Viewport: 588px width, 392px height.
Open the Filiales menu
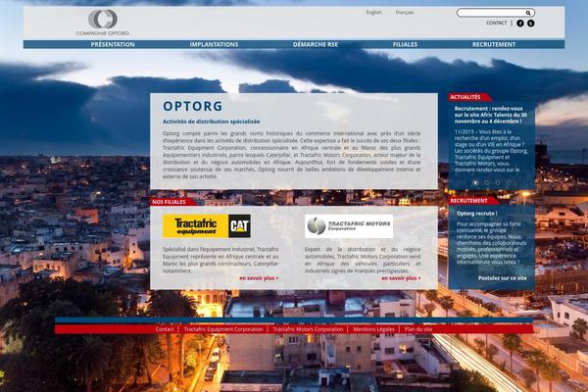coord(405,44)
